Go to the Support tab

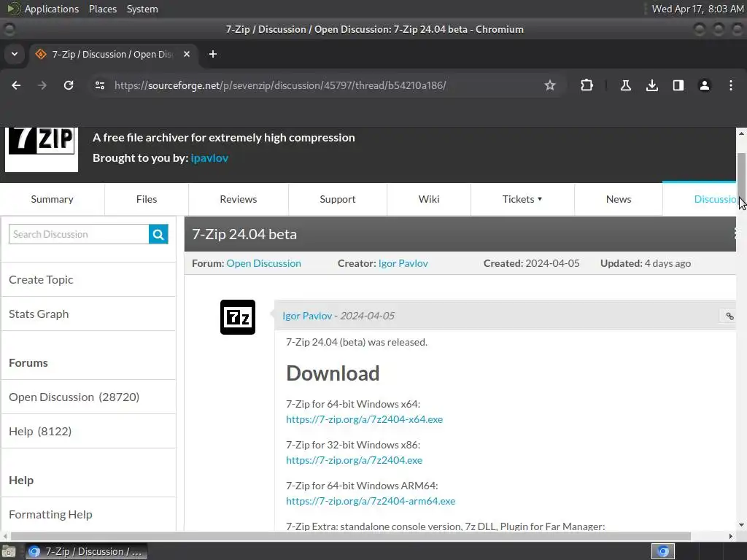[x=337, y=199]
